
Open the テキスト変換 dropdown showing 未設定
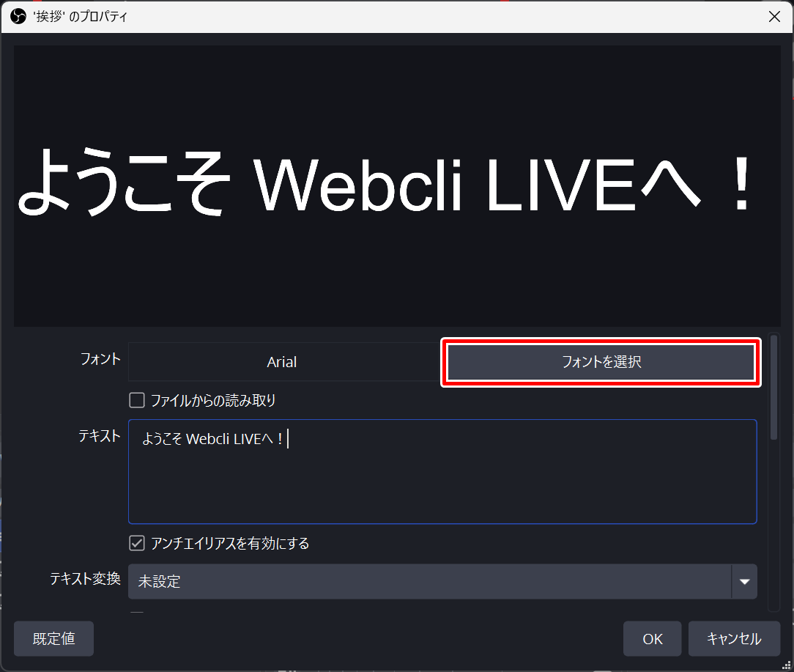coord(429,582)
